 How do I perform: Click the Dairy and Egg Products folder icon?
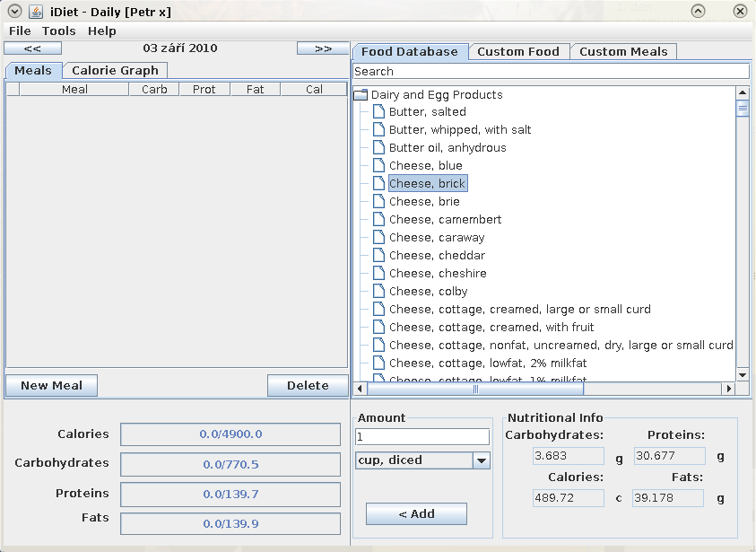(361, 94)
